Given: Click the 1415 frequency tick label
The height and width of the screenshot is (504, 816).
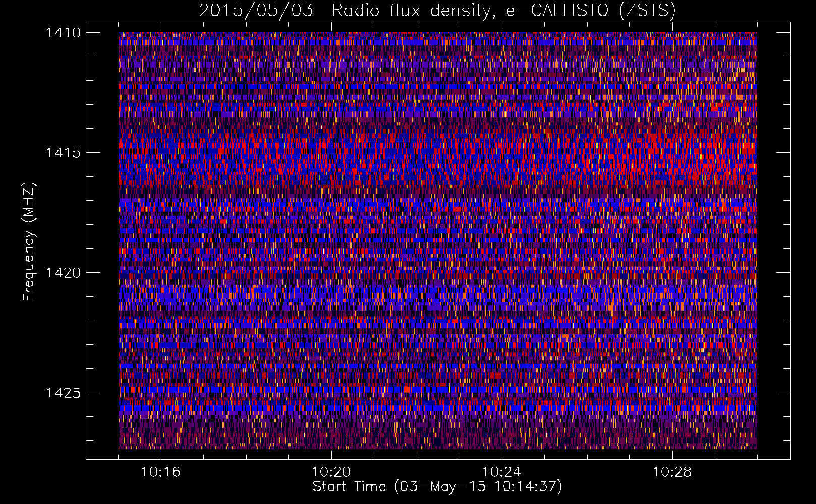Looking at the screenshot, I should pos(63,153).
